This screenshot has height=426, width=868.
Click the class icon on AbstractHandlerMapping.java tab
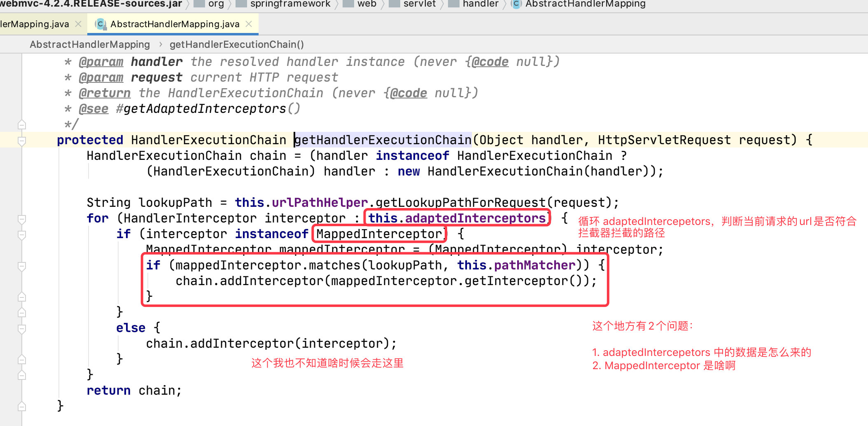coord(100,24)
